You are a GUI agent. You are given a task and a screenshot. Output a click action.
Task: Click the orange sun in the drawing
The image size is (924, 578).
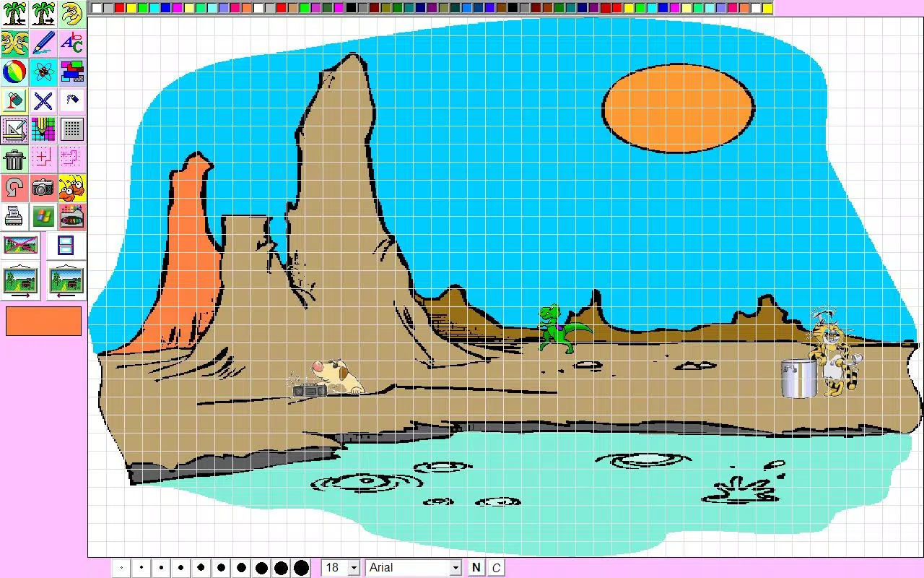point(678,108)
